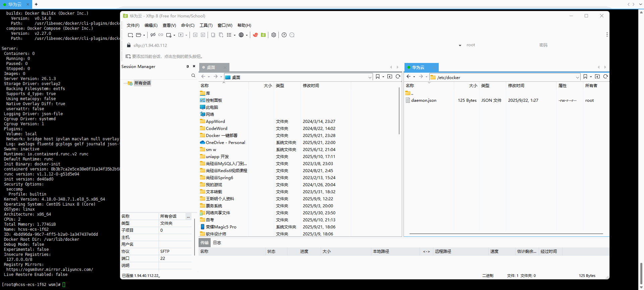This screenshot has width=644, height=290.
Task: Go back in the remote /etc/docker pane
Action: pos(409,77)
